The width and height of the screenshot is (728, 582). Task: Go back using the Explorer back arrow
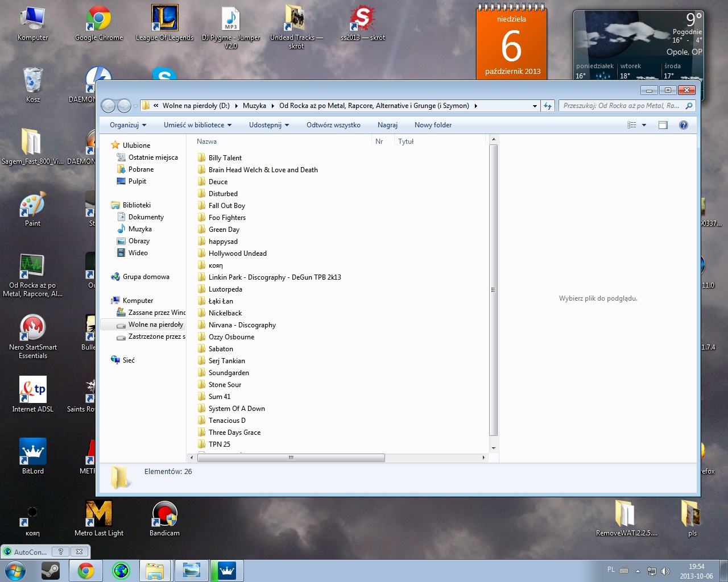[108, 106]
